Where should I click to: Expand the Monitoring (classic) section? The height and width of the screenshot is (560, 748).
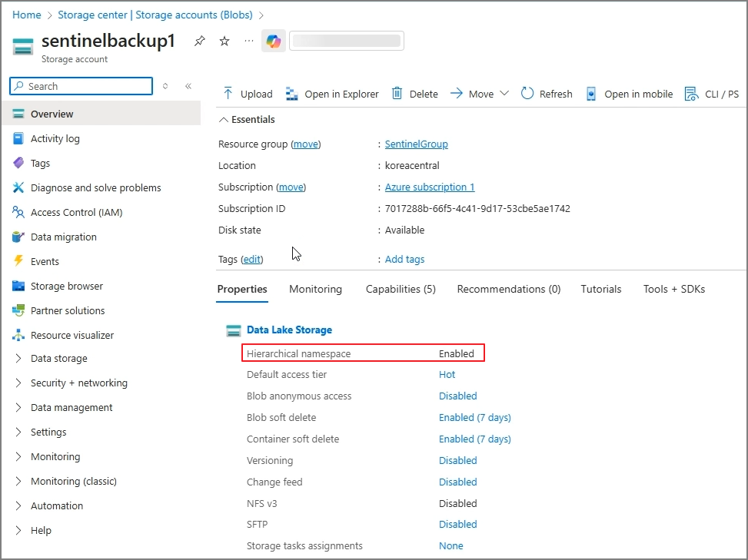coord(18,481)
